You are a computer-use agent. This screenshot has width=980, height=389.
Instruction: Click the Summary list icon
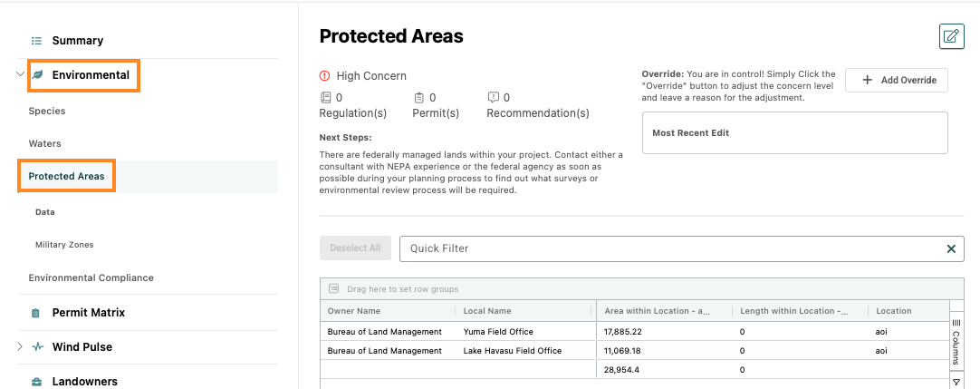tap(37, 41)
